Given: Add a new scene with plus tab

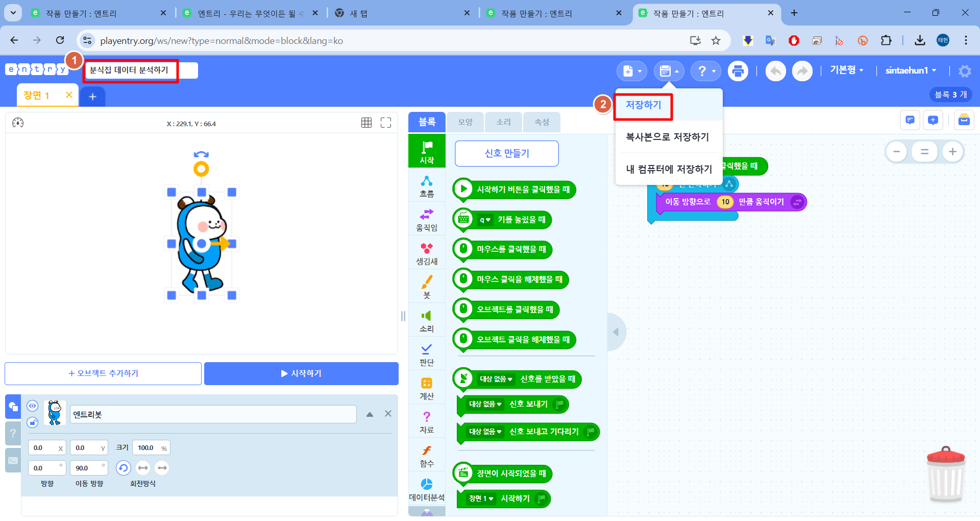Looking at the screenshot, I should (92, 97).
